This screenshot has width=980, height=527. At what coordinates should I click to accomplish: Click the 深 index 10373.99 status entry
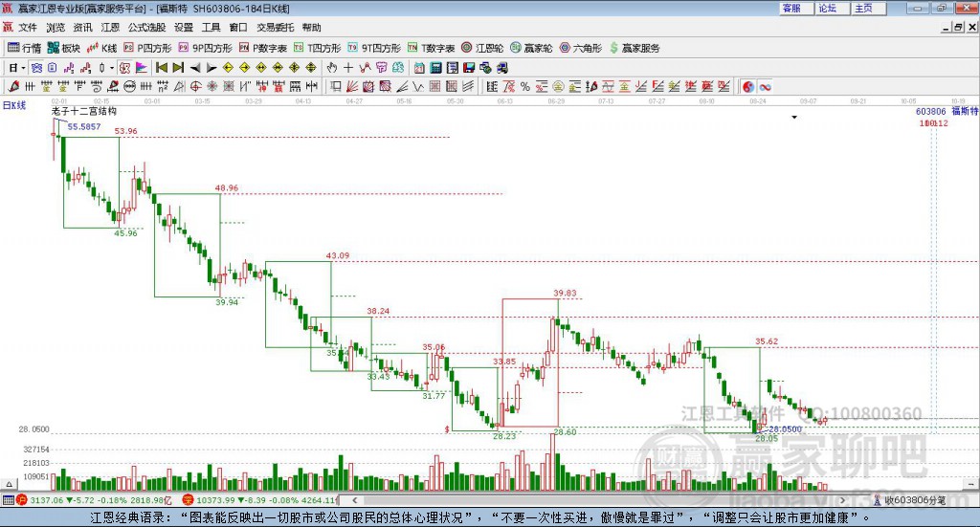tap(259, 500)
